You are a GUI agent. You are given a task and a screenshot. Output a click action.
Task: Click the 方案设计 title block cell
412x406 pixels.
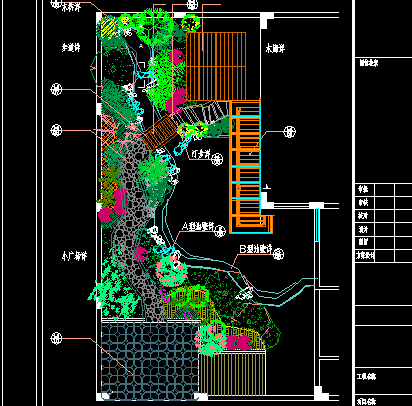coord(365,256)
